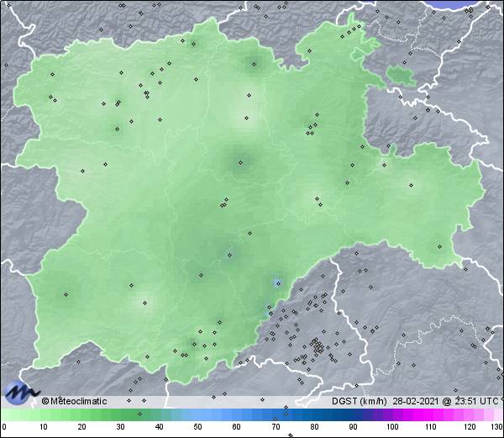Click the 60 value on the scale
Image resolution: width=504 pixels, height=438 pixels.
[x=237, y=427]
